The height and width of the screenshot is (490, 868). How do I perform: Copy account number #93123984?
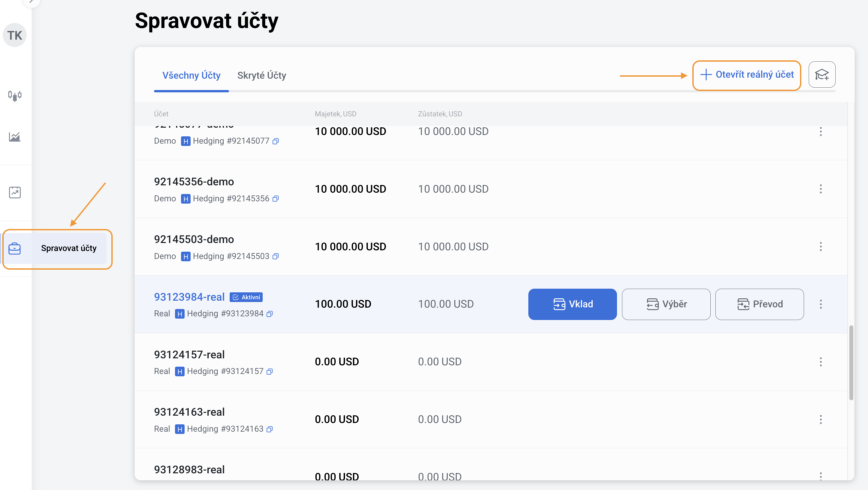click(x=270, y=314)
